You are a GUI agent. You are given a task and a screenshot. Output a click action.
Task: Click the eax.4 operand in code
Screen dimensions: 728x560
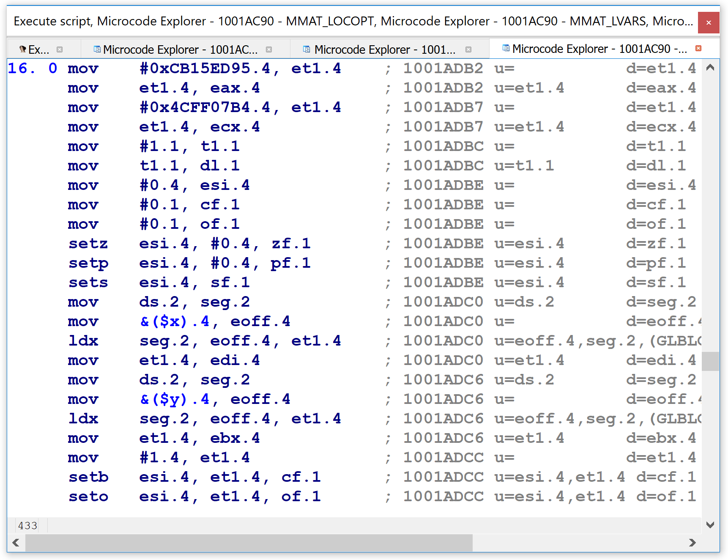[235, 88]
